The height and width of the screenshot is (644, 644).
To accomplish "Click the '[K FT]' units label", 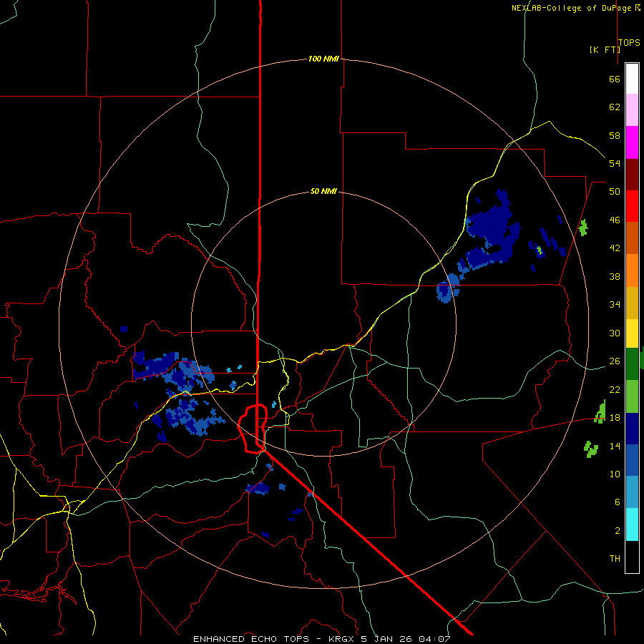I will 605,49.
